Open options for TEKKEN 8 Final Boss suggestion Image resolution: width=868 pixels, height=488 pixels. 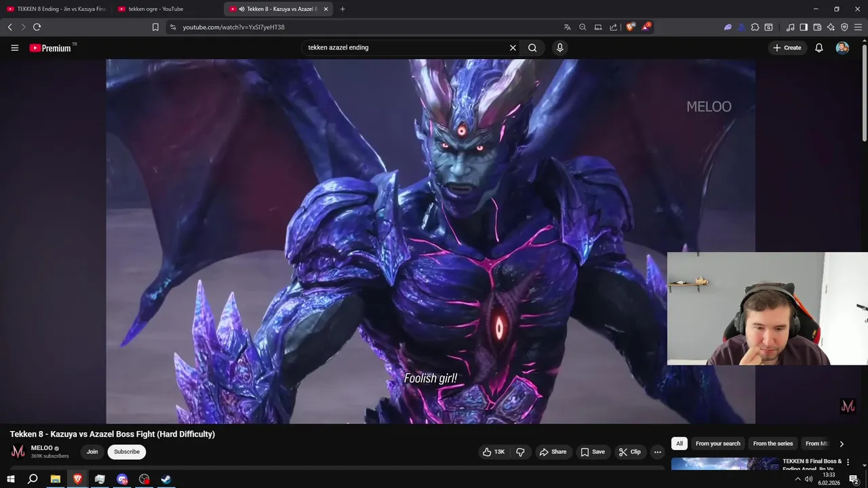(x=848, y=462)
